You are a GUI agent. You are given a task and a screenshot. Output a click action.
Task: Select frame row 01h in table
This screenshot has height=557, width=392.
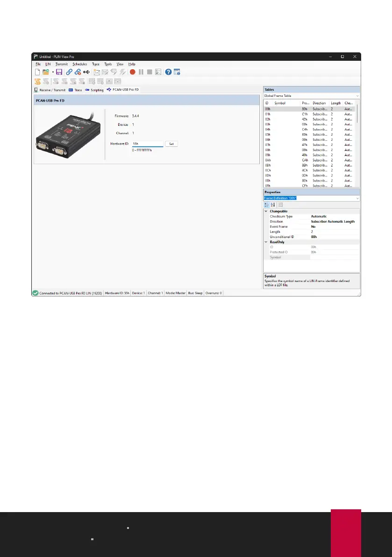pyautogui.click(x=309, y=115)
